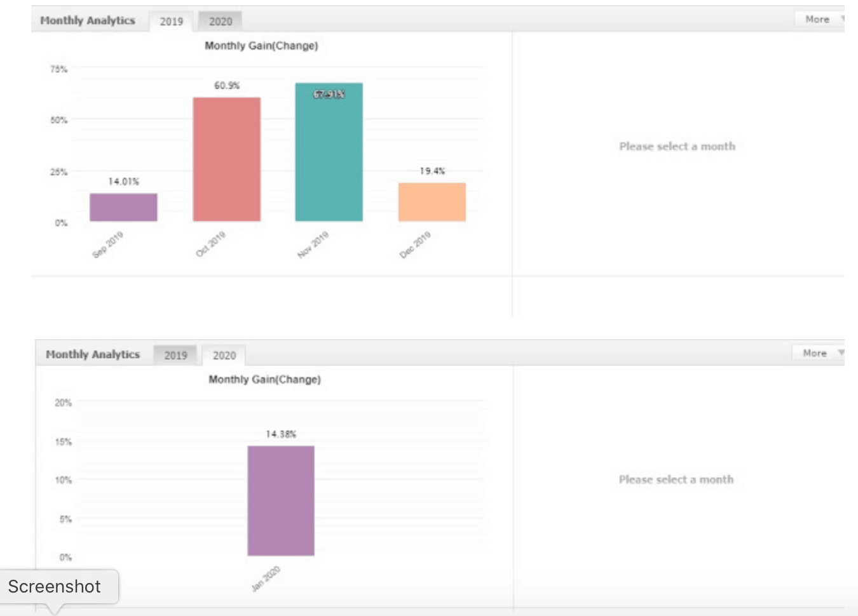Click the Nov 2019 teal bar
The image size is (858, 616).
tap(329, 152)
